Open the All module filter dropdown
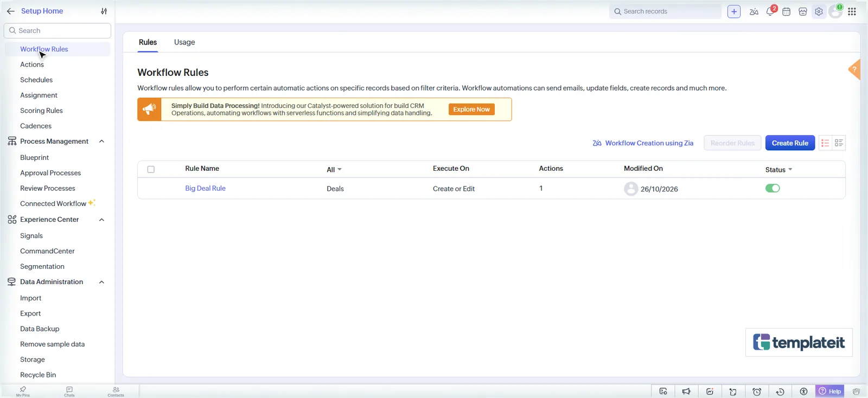The image size is (868, 398). tap(334, 170)
